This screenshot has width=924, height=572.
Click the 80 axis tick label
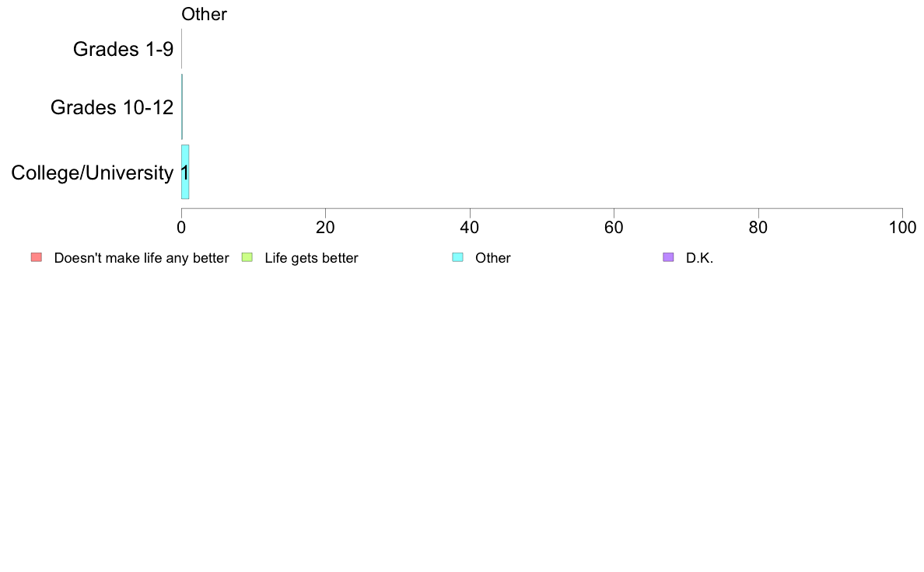tap(758, 228)
